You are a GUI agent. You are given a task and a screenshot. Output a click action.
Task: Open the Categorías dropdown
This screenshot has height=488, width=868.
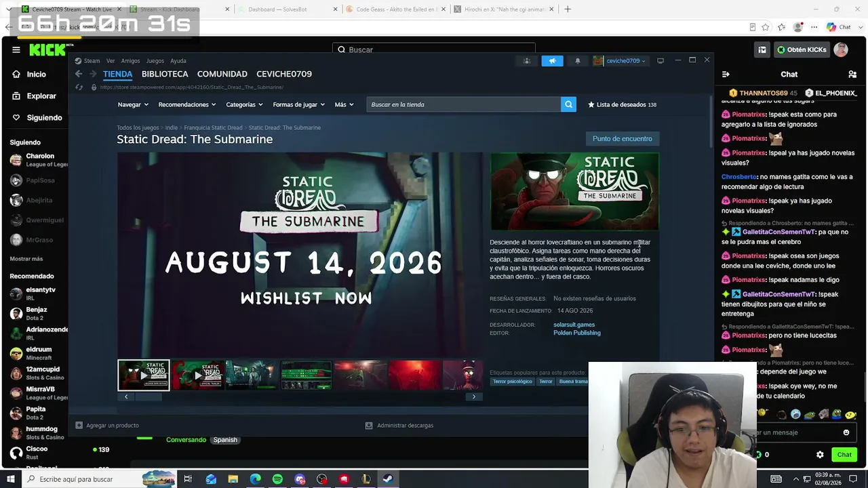[x=244, y=104]
